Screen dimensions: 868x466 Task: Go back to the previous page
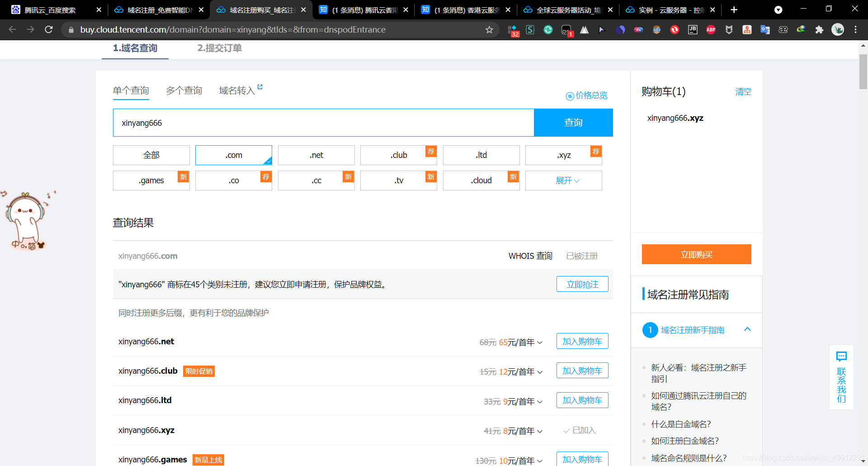(12, 29)
